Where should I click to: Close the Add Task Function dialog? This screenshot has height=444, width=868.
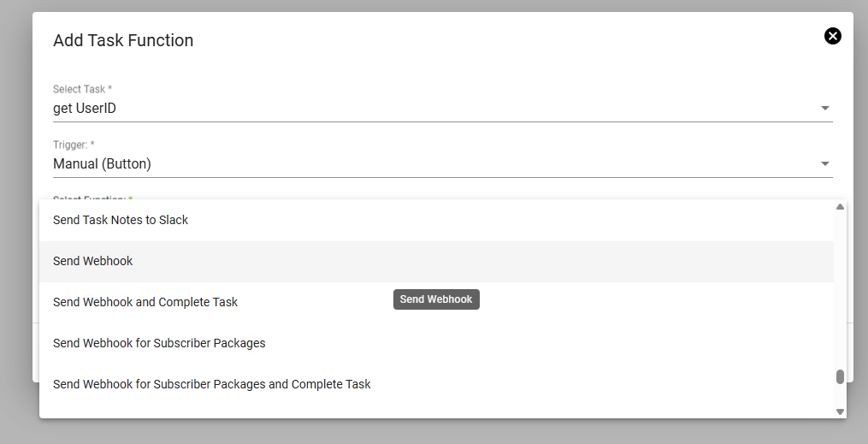pyautogui.click(x=833, y=36)
